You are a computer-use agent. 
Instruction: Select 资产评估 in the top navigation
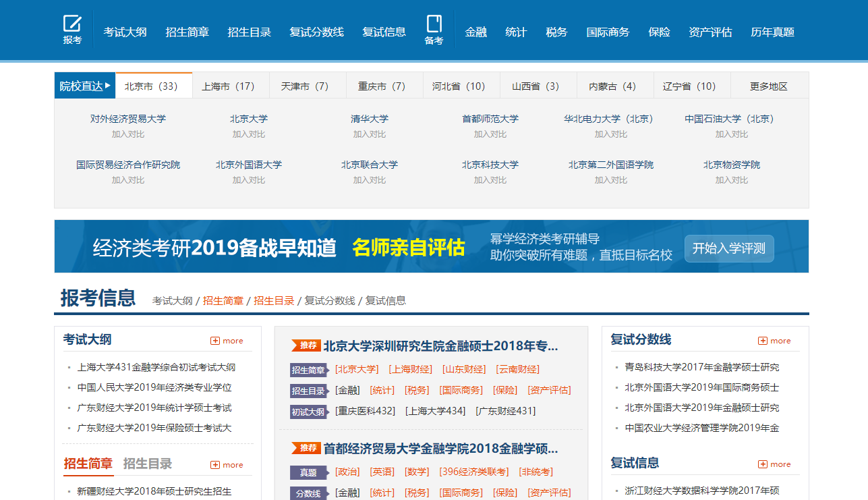point(710,32)
